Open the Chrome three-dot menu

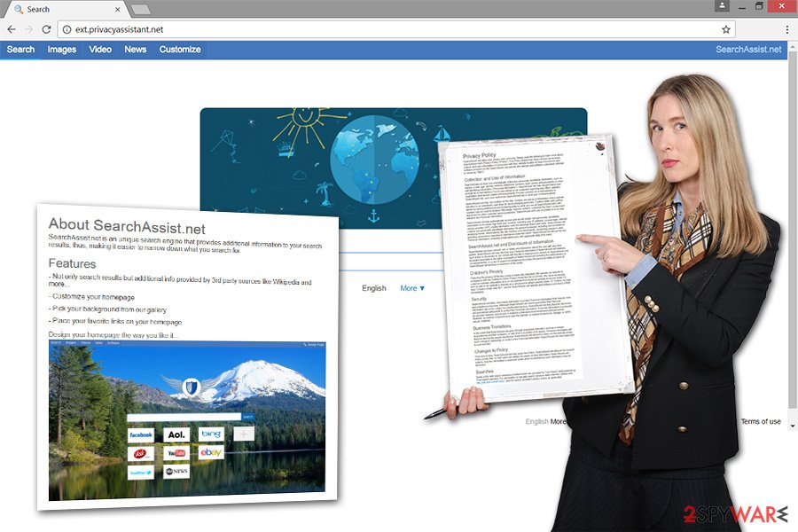(786, 29)
